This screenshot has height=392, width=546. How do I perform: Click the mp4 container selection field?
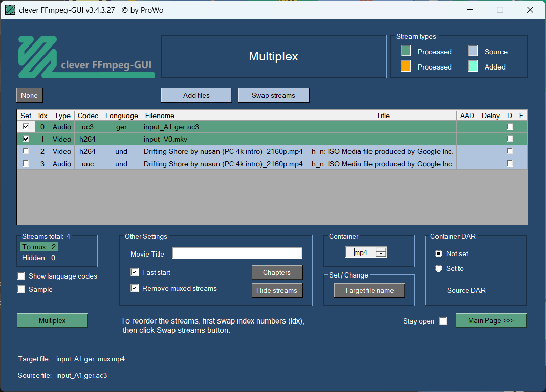point(361,252)
